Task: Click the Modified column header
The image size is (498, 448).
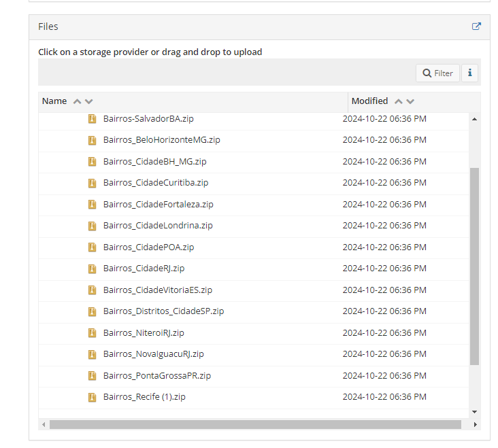Action: click(369, 101)
